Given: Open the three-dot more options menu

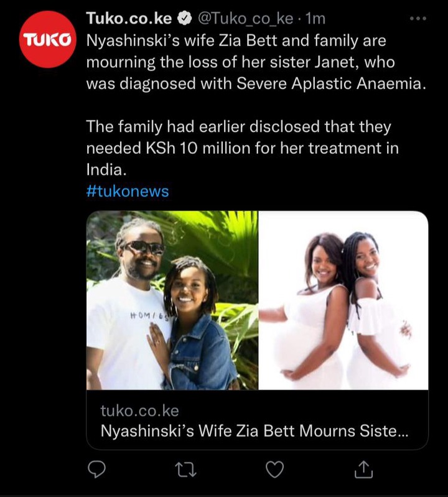Looking at the screenshot, I should click(418, 19).
